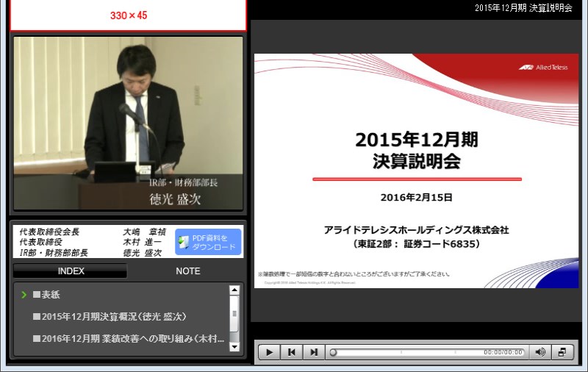Mute the audio with the speaker icon
Viewport: 588px width, 372px height.
540,352
